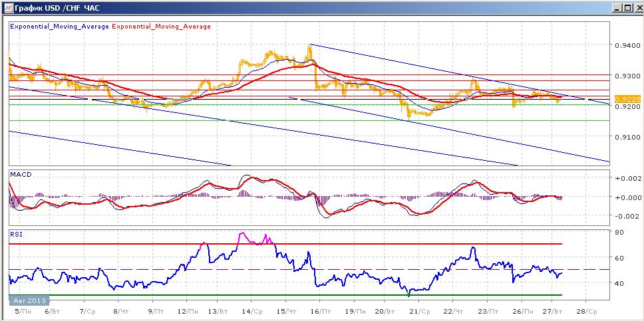
Task: Click the chart icon in the title bar
Action: (x=8, y=7)
